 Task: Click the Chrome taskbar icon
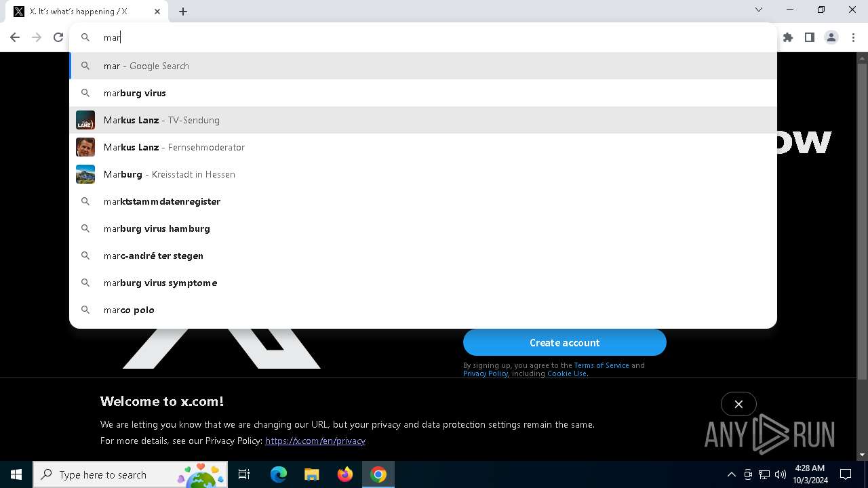click(x=378, y=474)
